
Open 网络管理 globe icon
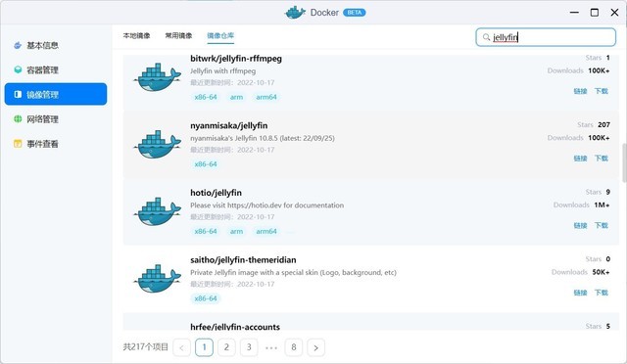[18, 118]
